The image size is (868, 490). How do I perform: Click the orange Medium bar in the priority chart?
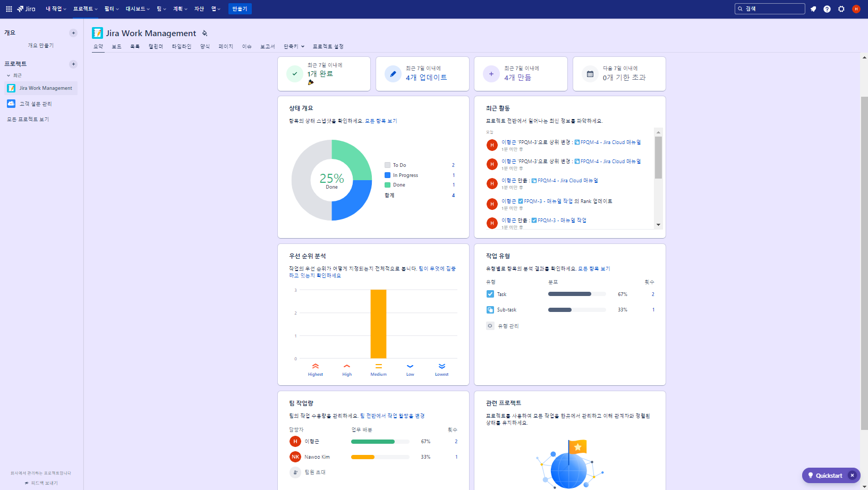coord(379,324)
